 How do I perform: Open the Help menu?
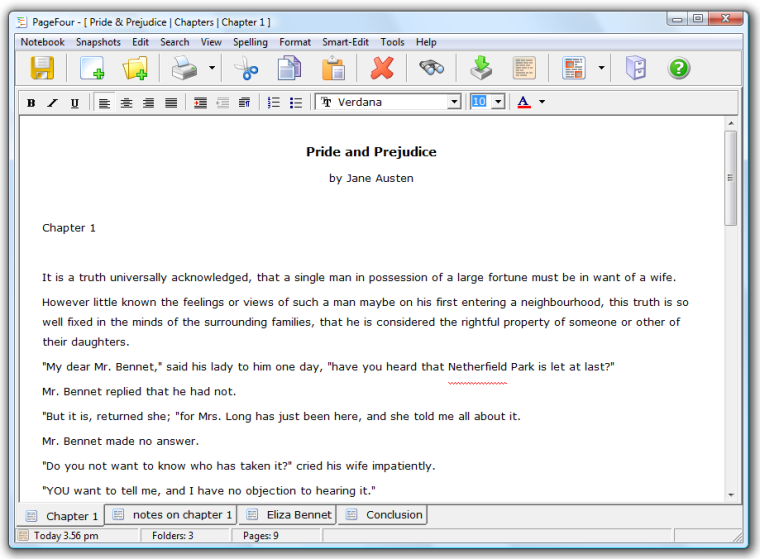426,42
